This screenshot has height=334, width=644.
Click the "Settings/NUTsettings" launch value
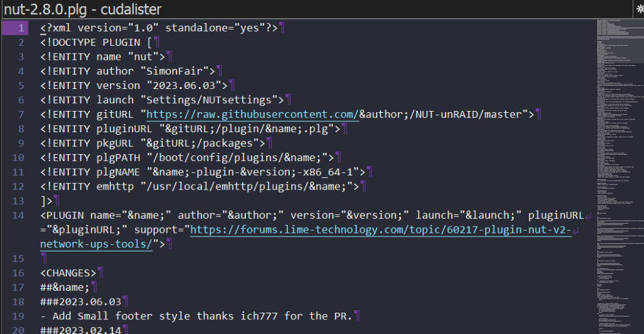pyautogui.click(x=209, y=100)
